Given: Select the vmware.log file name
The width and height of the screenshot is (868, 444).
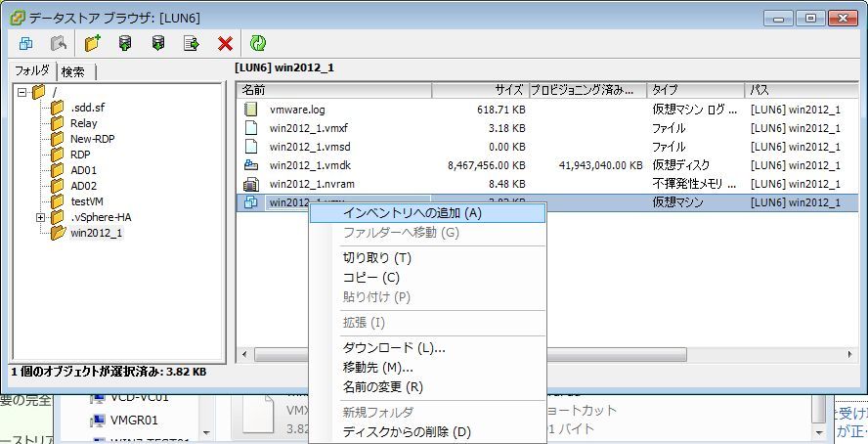Looking at the screenshot, I should tap(297, 110).
